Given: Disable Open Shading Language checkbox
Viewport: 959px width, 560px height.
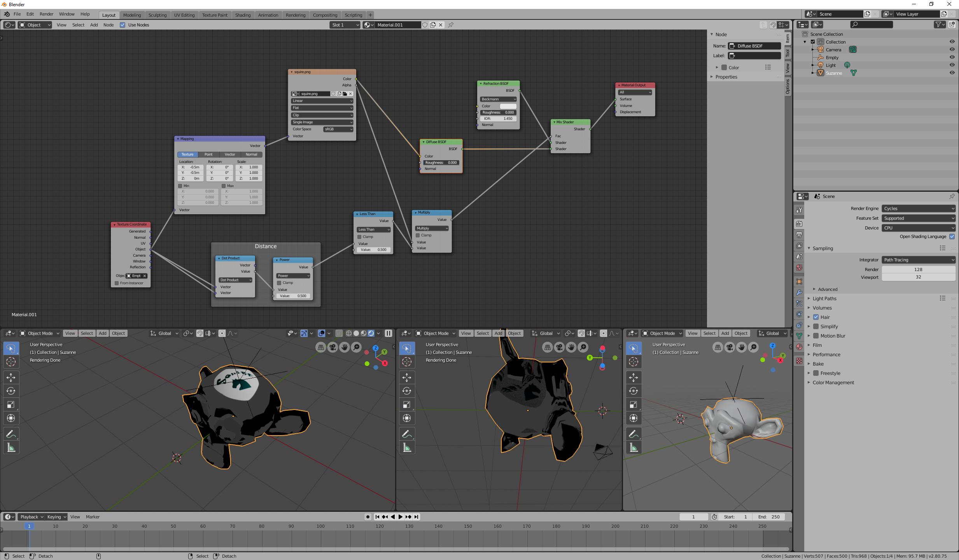Looking at the screenshot, I should click(952, 236).
